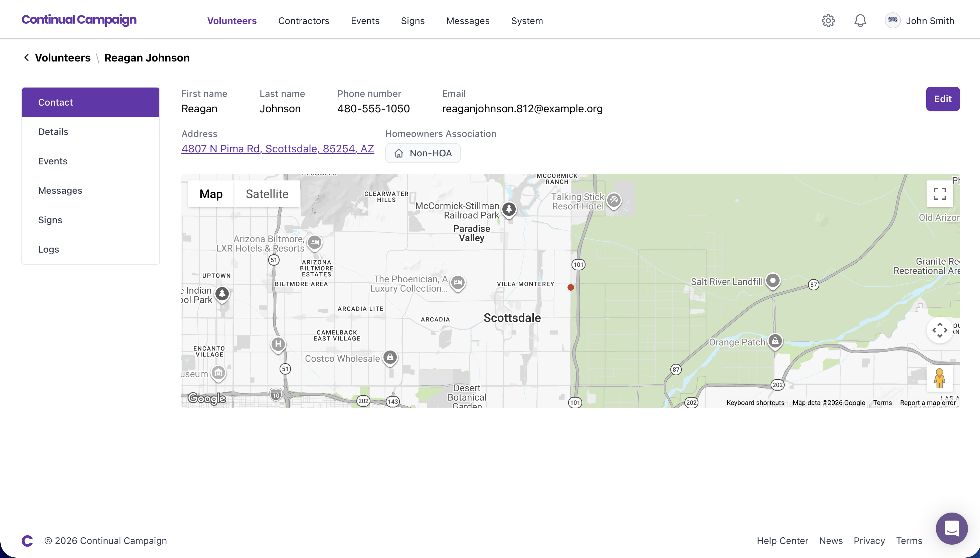Go to Contractors in the top navigation

click(303, 21)
